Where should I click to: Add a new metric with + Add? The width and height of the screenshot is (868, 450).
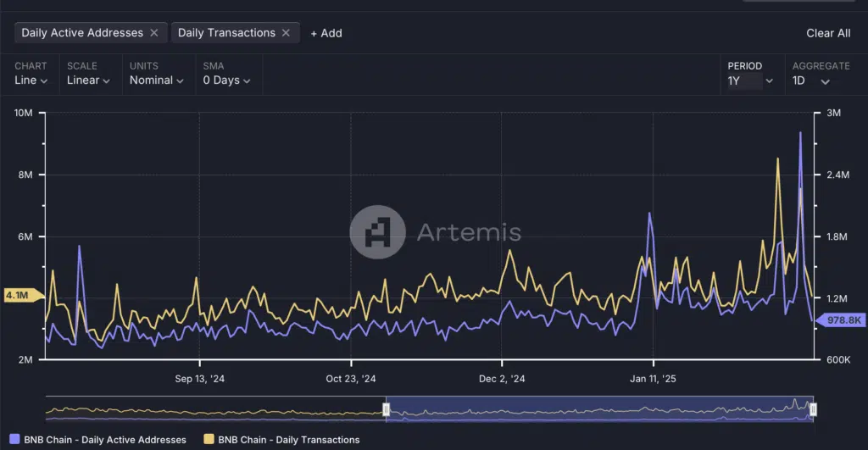[x=326, y=33]
